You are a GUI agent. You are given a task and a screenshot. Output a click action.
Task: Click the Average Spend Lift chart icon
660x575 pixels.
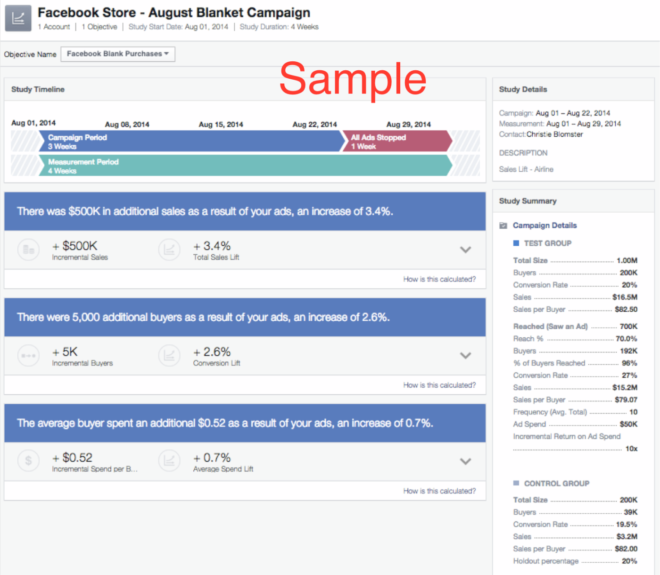(169, 461)
